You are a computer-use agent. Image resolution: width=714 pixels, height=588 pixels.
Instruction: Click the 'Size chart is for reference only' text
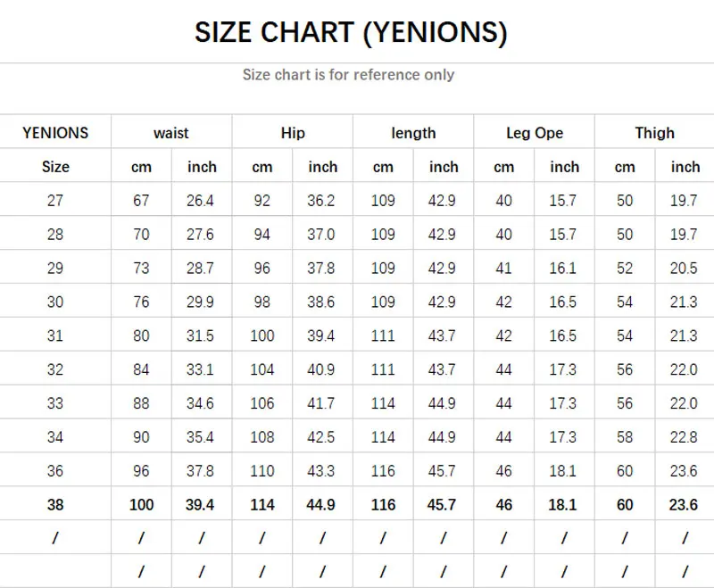pyautogui.click(x=348, y=75)
